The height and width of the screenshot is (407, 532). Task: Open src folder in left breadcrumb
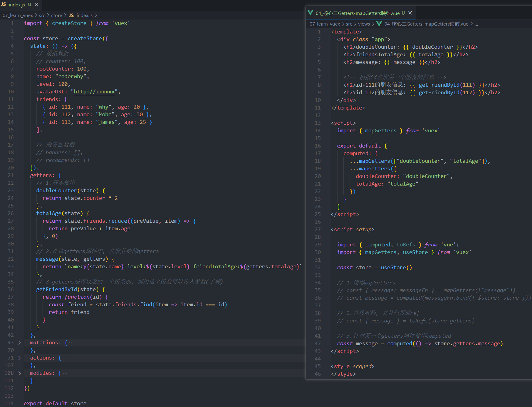42,15
